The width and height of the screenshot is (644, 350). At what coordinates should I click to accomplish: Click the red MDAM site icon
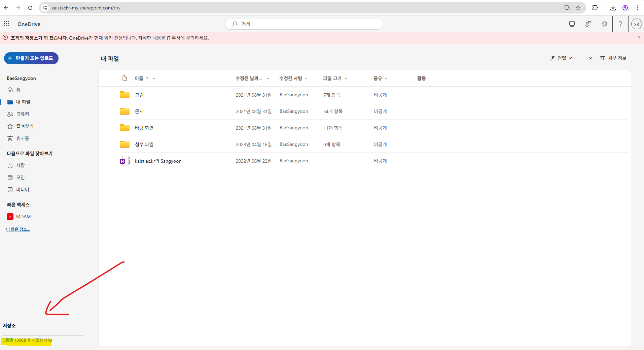point(10,217)
